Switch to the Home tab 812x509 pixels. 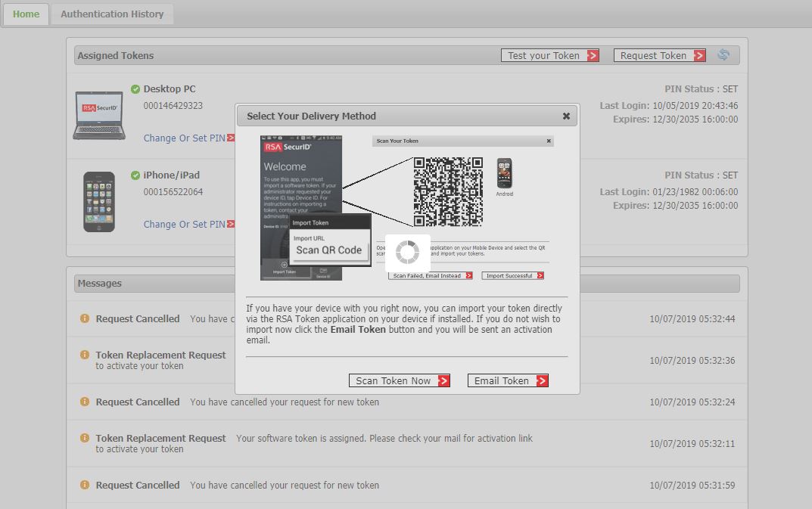click(x=26, y=14)
